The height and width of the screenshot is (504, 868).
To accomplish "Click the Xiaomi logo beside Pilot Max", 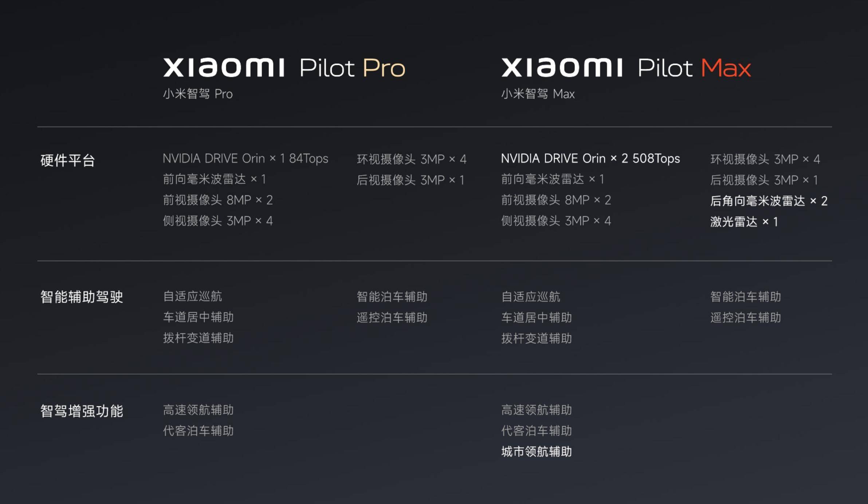I will 562,68.
